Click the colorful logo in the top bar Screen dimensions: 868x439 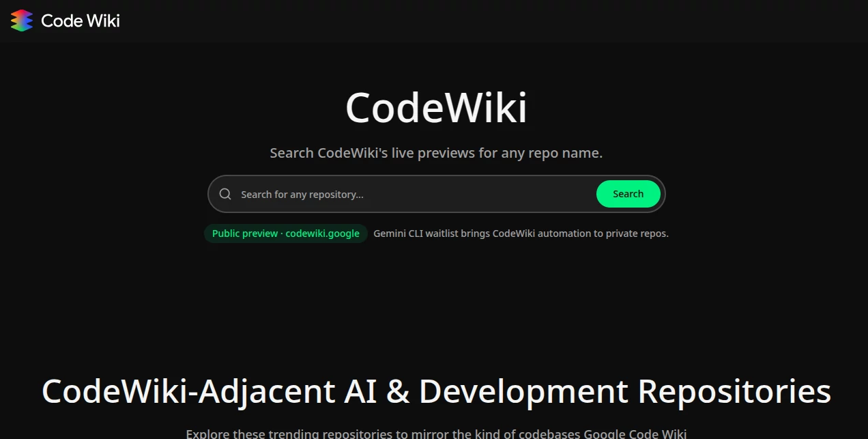click(x=20, y=20)
